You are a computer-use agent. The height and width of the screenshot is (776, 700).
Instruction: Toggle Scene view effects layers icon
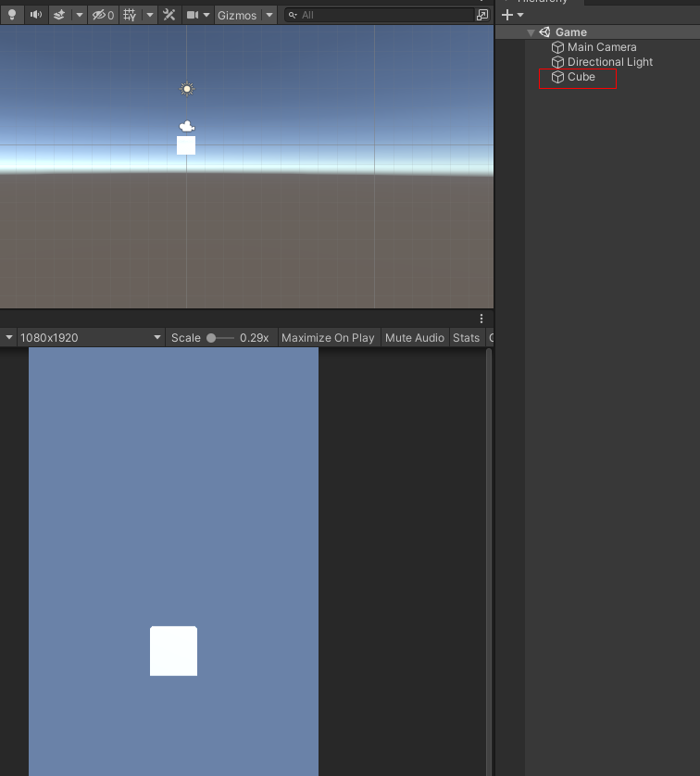click(59, 15)
